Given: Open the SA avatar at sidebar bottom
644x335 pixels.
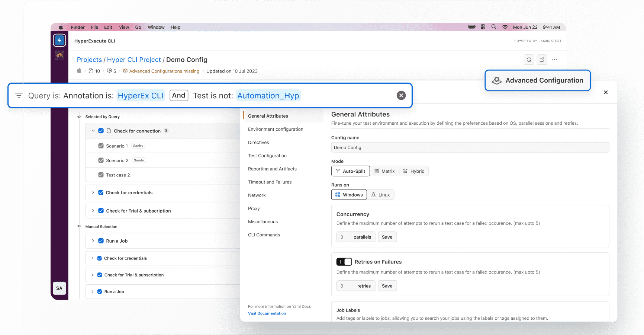Looking at the screenshot, I should [x=59, y=288].
